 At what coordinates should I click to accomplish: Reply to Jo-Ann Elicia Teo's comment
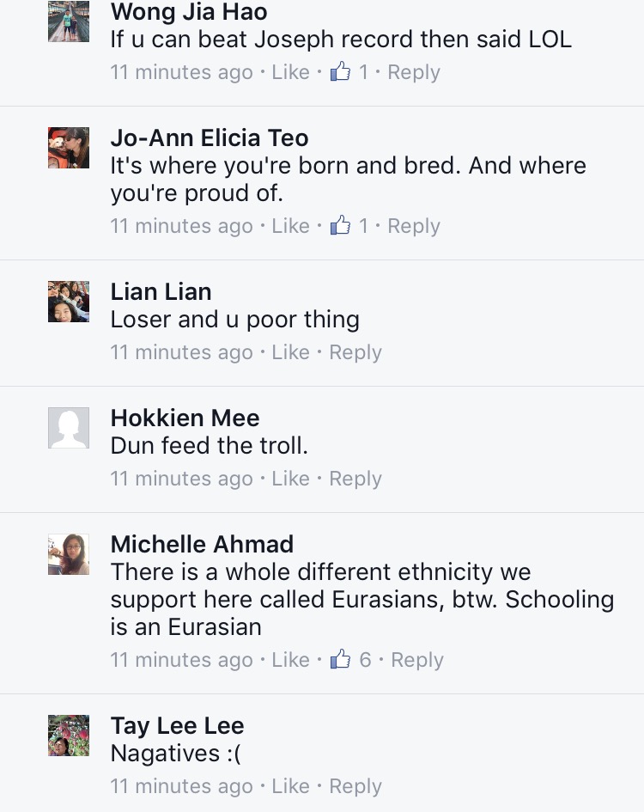coord(414,226)
